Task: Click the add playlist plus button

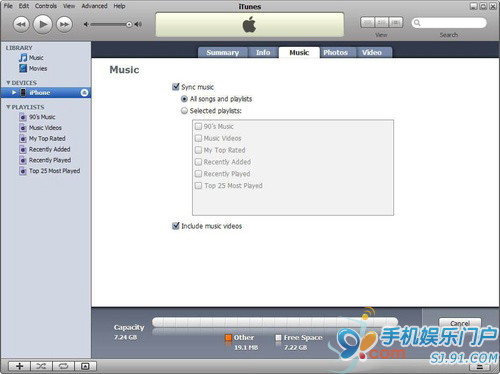Action: (19, 366)
